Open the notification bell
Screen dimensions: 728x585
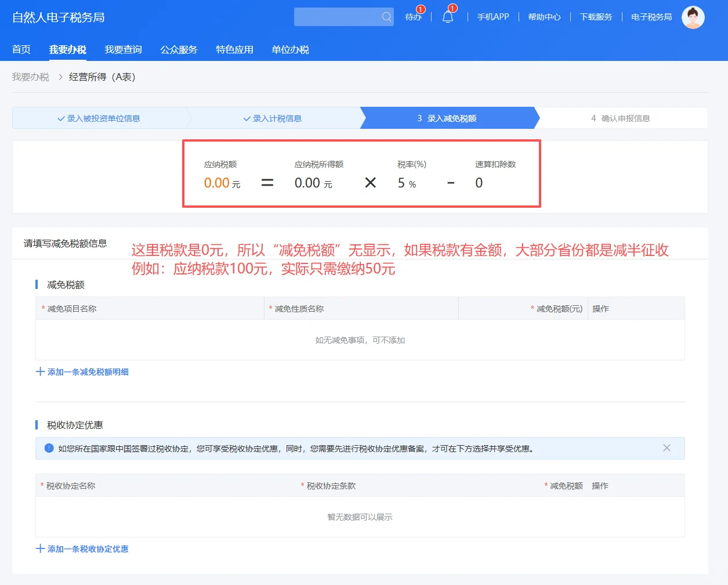(447, 17)
